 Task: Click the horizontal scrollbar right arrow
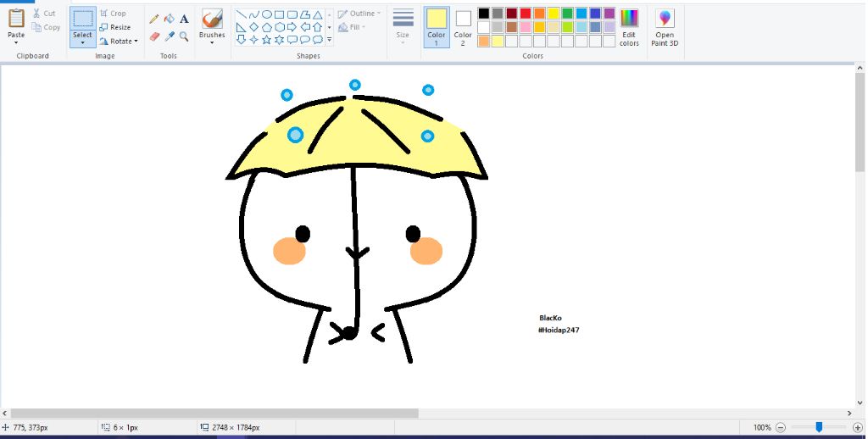(849, 413)
